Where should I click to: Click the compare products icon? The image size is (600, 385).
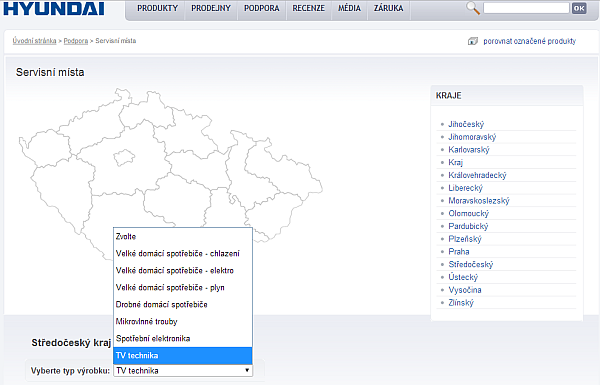click(x=473, y=41)
